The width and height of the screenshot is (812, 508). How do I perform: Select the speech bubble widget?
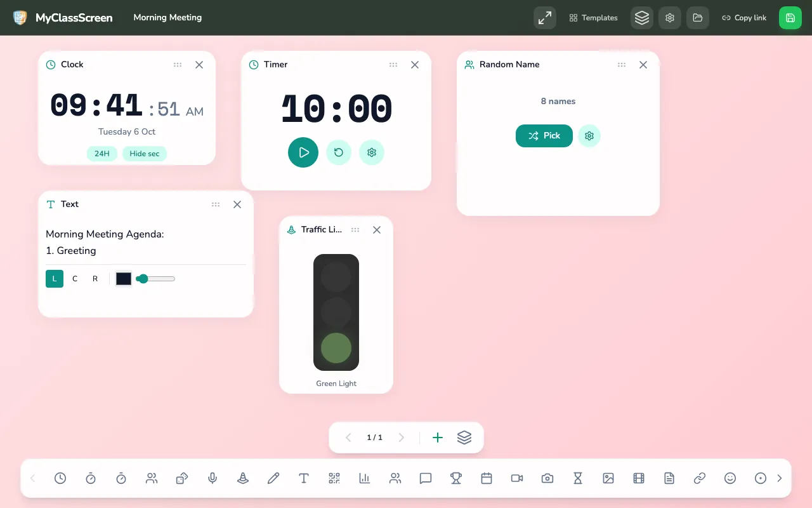coord(426,478)
